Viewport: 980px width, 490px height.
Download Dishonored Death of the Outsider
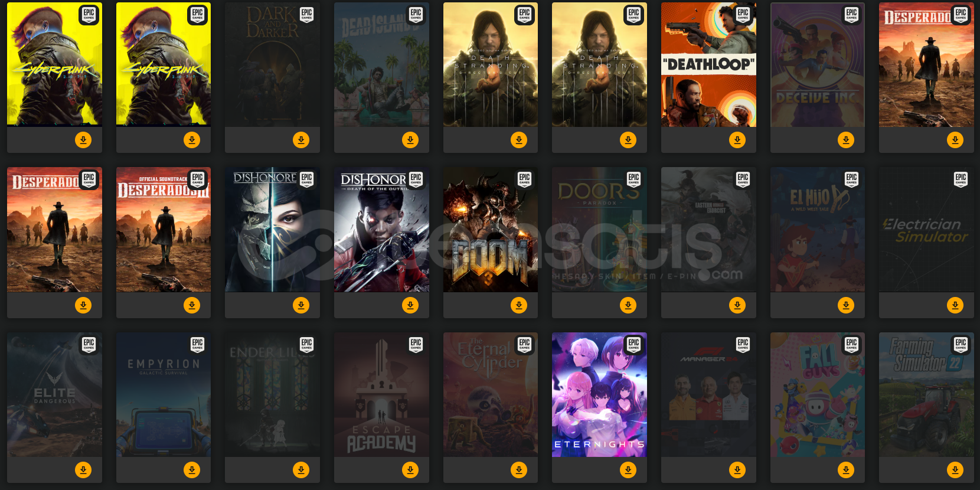[410, 305]
